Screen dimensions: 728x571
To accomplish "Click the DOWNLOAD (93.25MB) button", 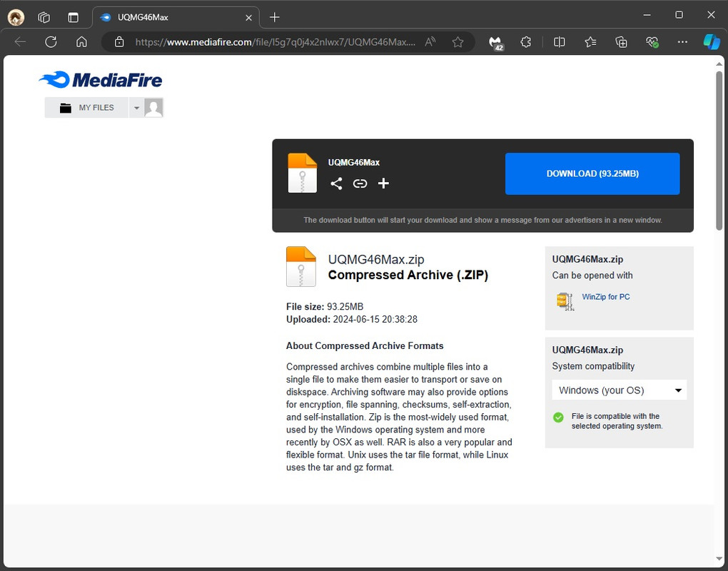I will [x=592, y=173].
